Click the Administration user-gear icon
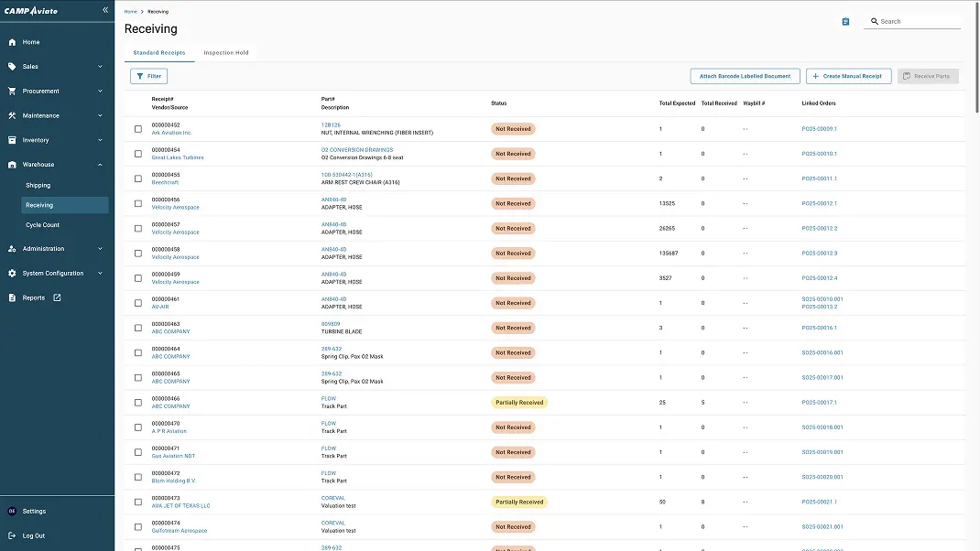The width and height of the screenshot is (980, 551). pyautogui.click(x=12, y=249)
